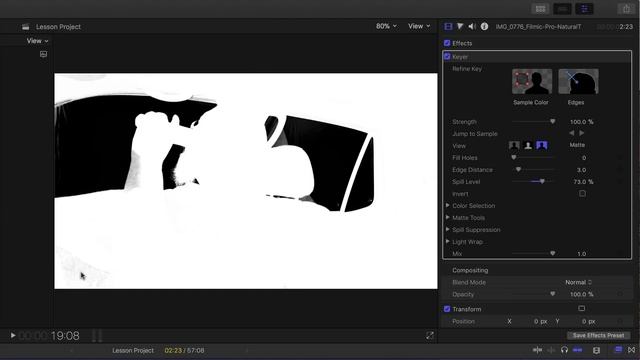Click the Share export icon
Image resolution: width=640 pixels, height=360 pixels.
click(626, 9)
